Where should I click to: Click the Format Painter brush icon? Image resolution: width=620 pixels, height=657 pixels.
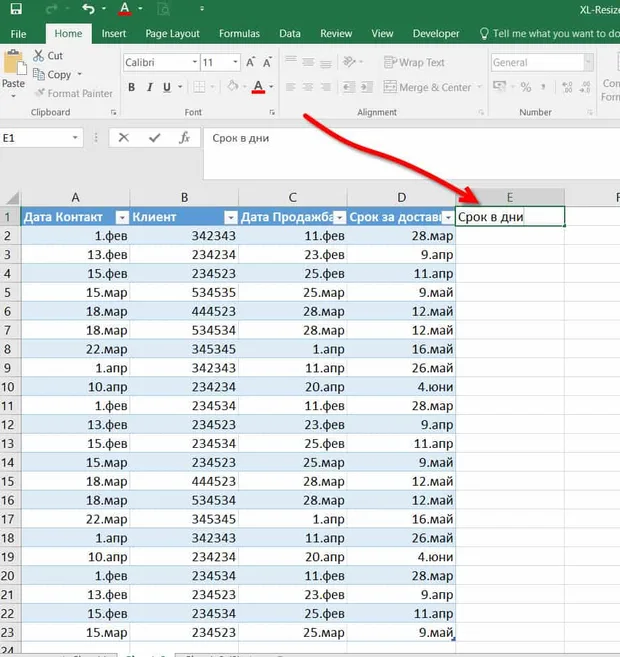(40, 93)
